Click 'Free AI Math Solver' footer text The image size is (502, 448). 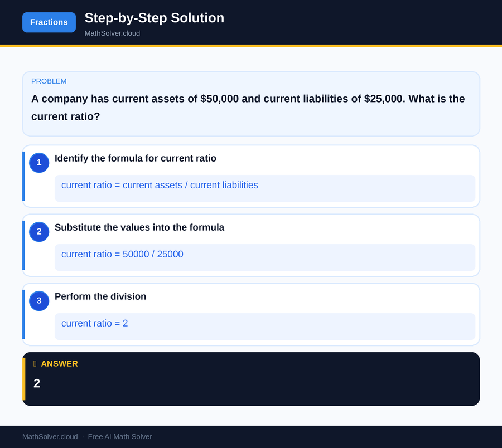click(120, 437)
